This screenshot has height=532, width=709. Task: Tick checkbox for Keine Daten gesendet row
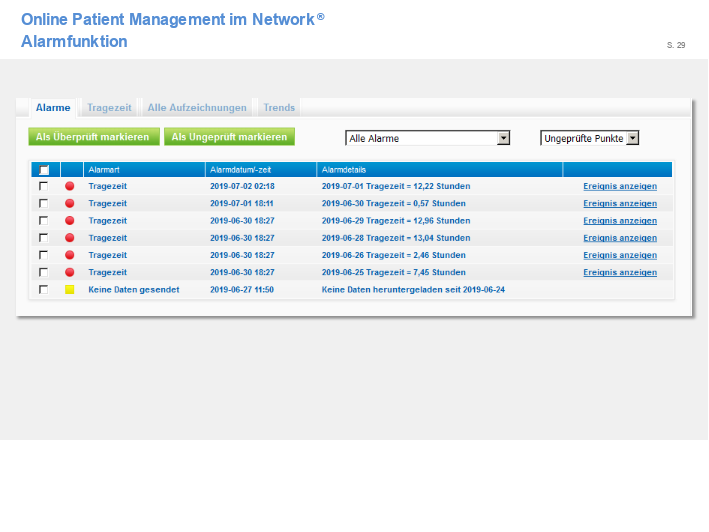pyautogui.click(x=43, y=289)
